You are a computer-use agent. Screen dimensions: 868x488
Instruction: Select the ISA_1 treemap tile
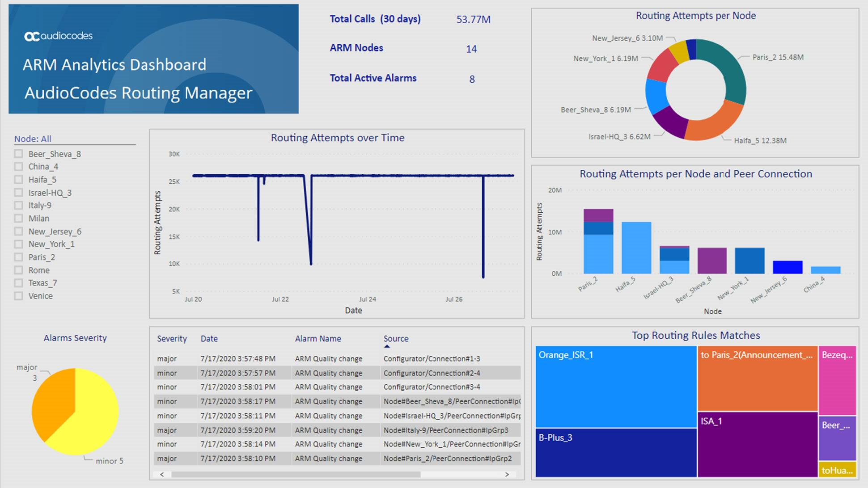tap(758, 445)
